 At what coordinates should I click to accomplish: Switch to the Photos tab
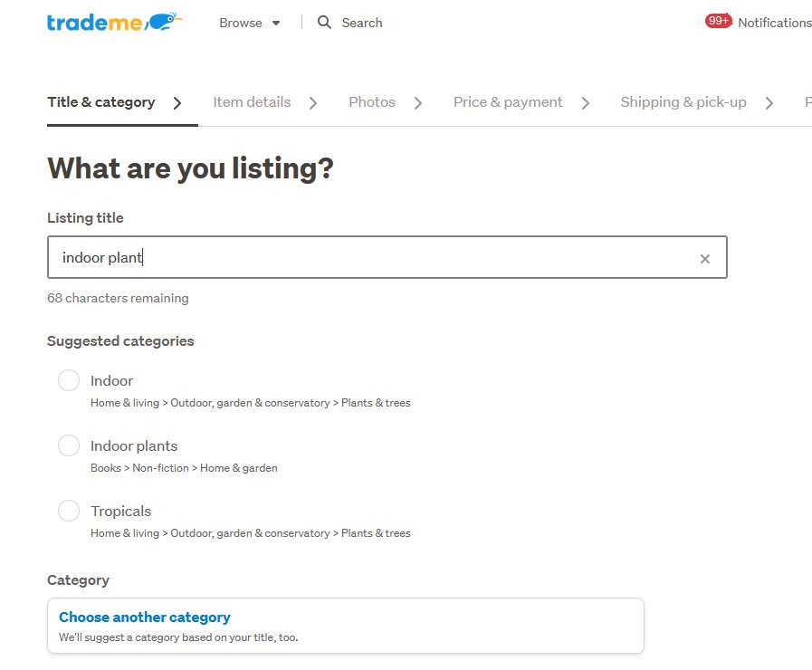coord(372,102)
